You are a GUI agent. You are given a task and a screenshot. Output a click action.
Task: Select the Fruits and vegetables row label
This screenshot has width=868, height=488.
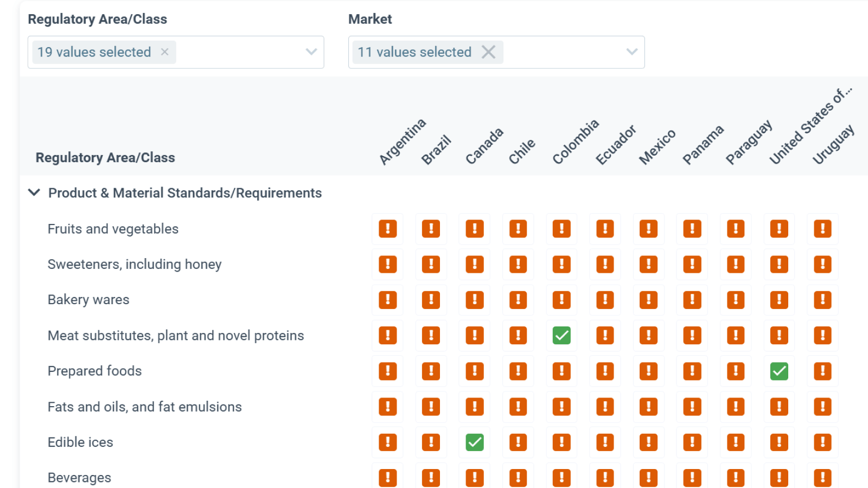coord(113,229)
